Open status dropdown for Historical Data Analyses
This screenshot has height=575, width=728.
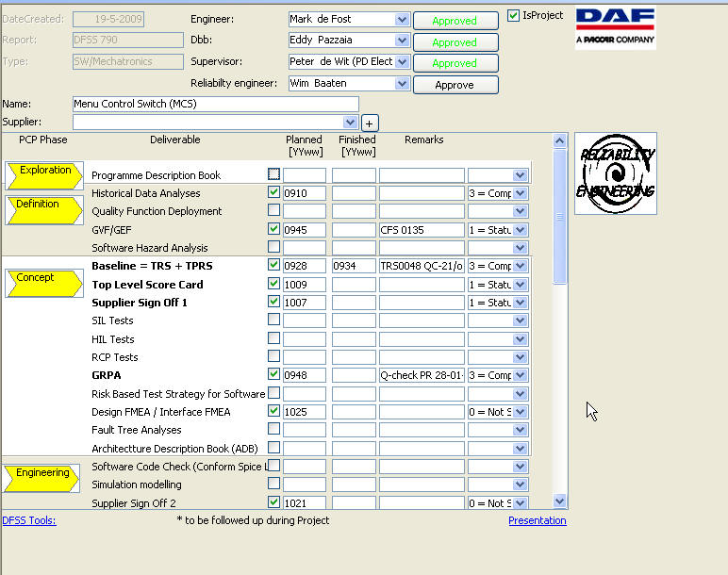click(521, 193)
